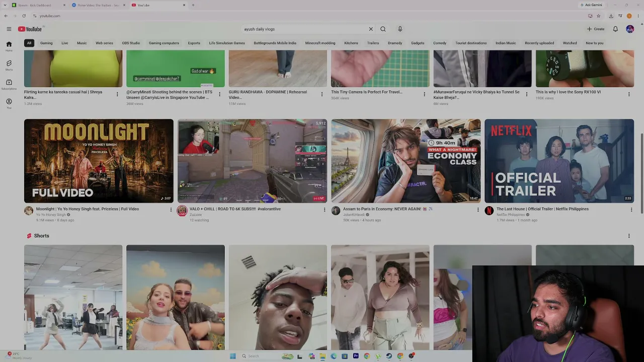Open Steam from the taskbar

pyautogui.click(x=389, y=356)
